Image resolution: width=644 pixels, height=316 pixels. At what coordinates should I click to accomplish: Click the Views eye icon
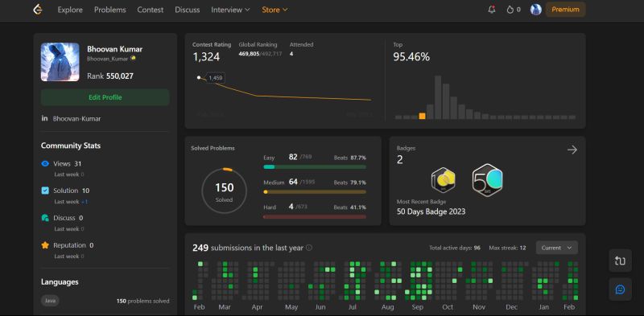(x=45, y=164)
